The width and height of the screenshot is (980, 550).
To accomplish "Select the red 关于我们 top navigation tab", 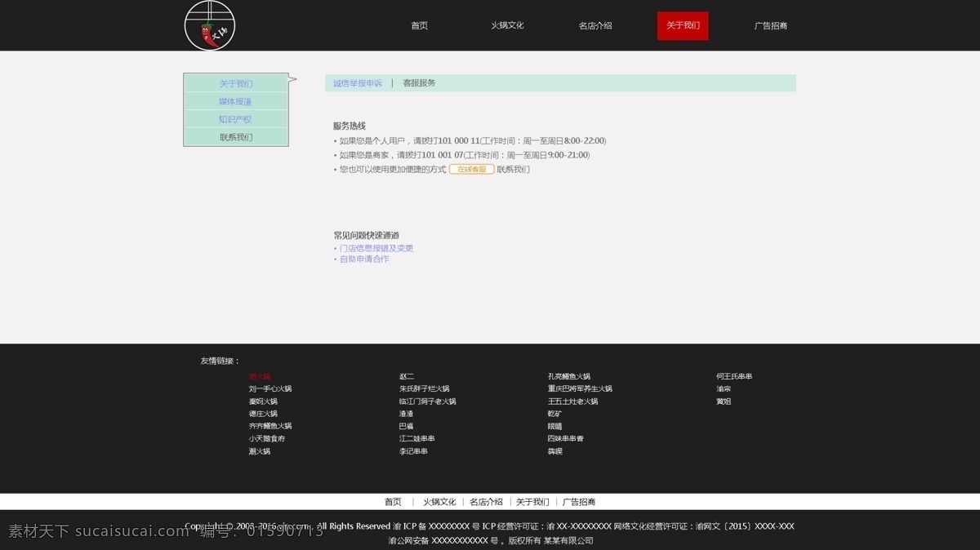I will pyautogui.click(x=683, y=25).
